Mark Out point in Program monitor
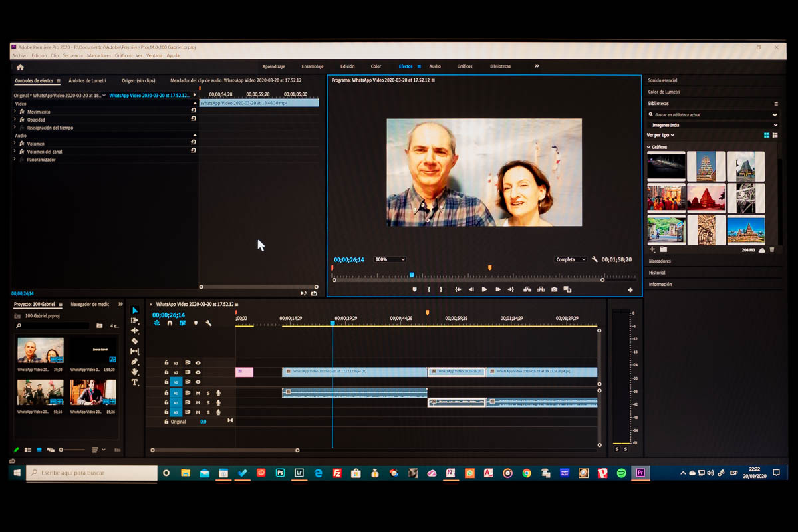 click(x=440, y=289)
